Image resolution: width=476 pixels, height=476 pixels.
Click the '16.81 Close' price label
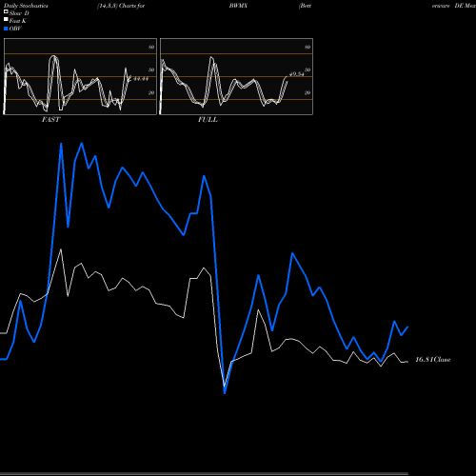coord(433,360)
